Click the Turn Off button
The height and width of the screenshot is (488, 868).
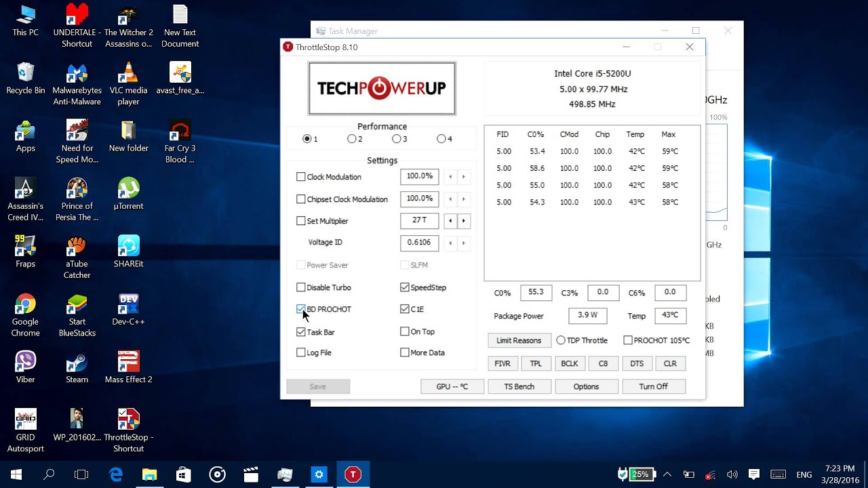pyautogui.click(x=653, y=386)
